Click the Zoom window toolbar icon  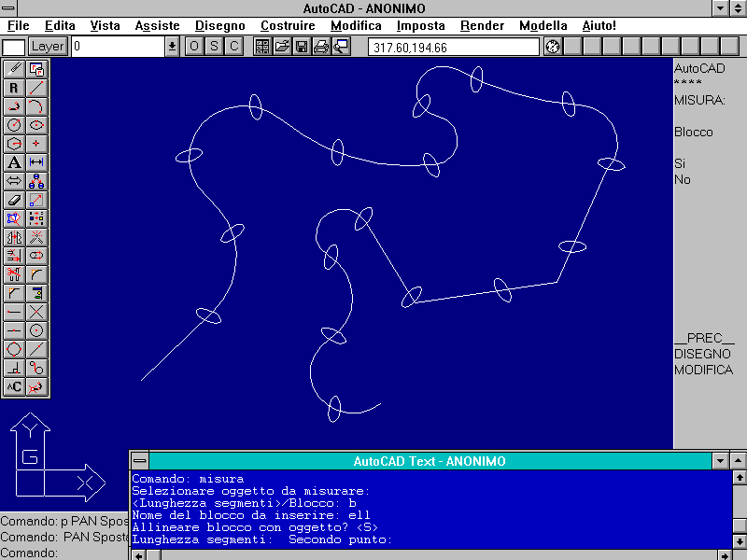coord(341,46)
